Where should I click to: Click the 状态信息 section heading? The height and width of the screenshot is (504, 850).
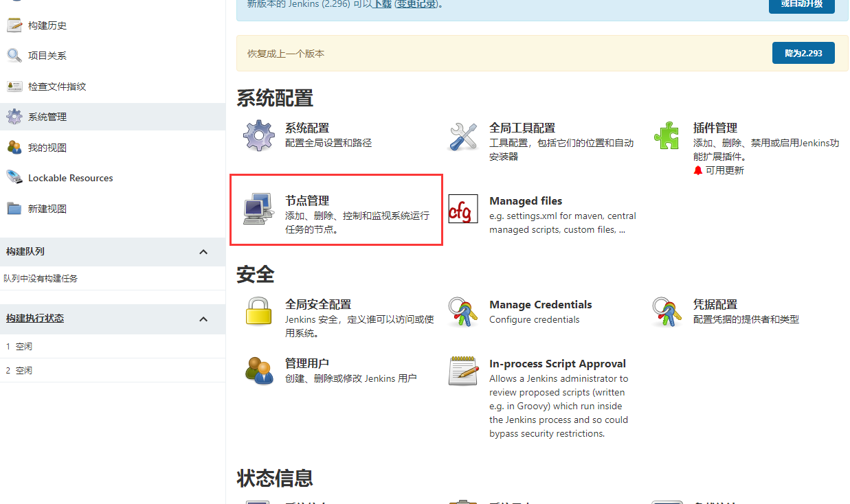click(275, 477)
